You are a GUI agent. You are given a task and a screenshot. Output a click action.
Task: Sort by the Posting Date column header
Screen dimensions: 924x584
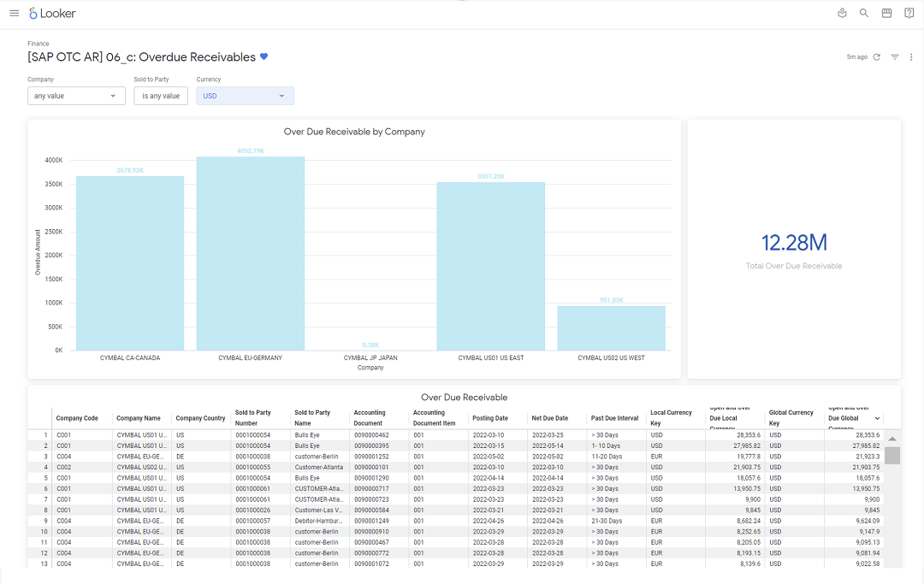[x=490, y=418]
